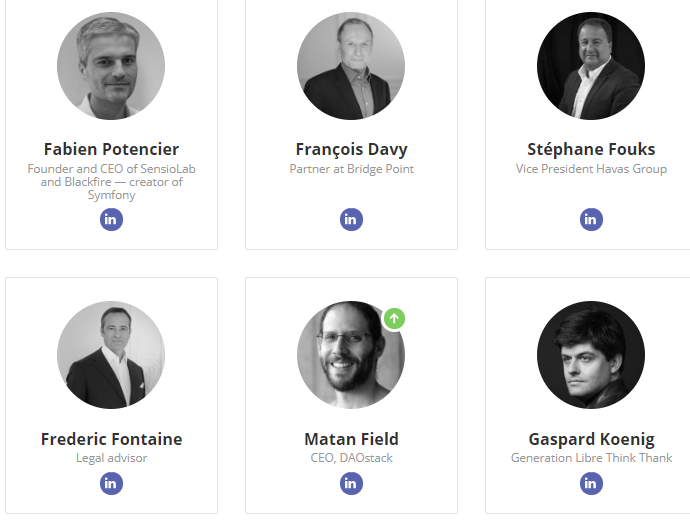This screenshot has width=690, height=532.
Task: Click green up-arrow badge on Matan Field
Action: click(x=395, y=319)
